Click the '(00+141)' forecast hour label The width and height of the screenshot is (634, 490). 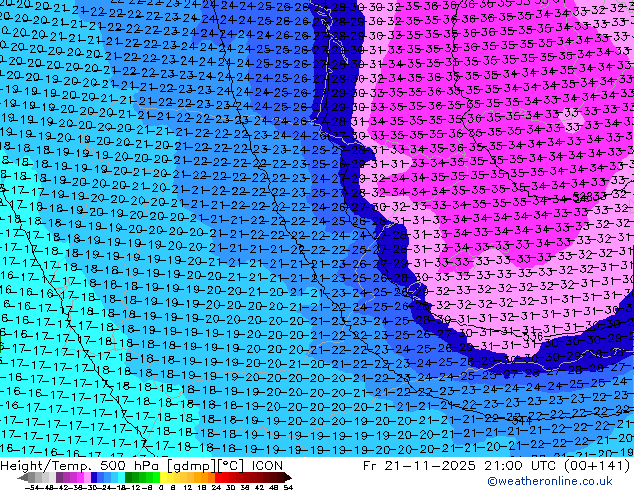point(596,466)
